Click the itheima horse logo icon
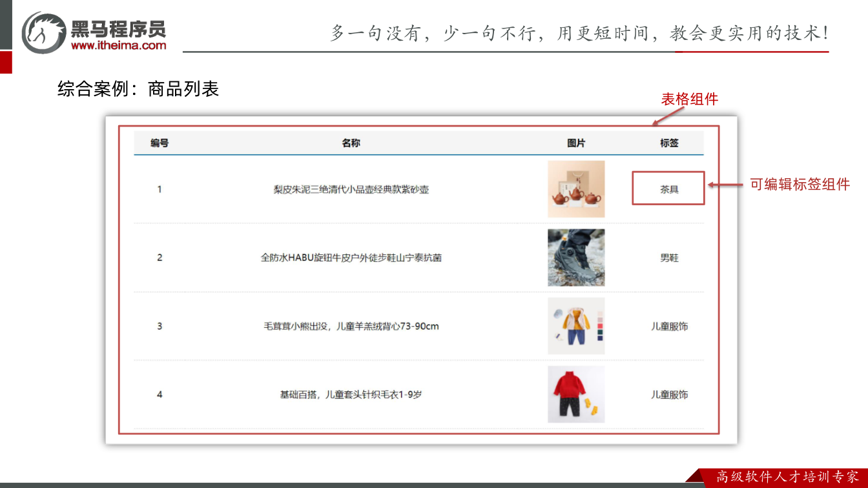The height and width of the screenshot is (488, 868). (x=43, y=32)
